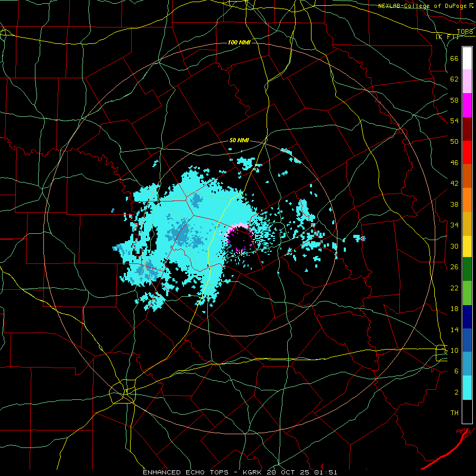Click the 58 value on the scale

(x=454, y=100)
